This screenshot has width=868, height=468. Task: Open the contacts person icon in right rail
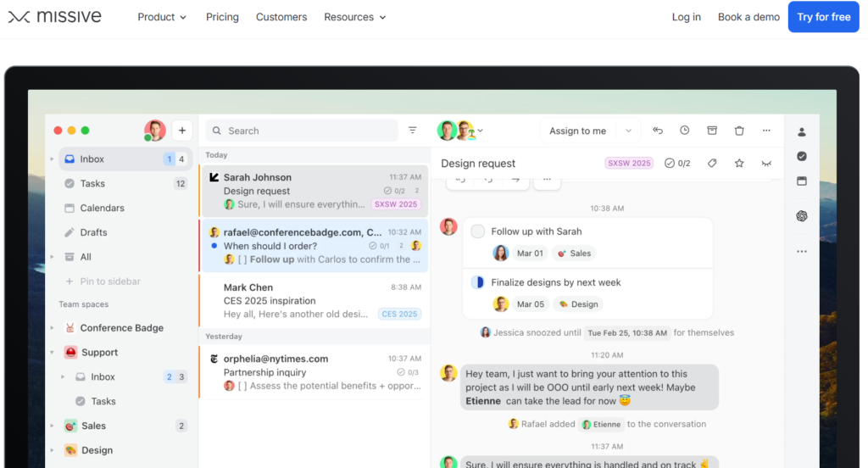pos(802,131)
